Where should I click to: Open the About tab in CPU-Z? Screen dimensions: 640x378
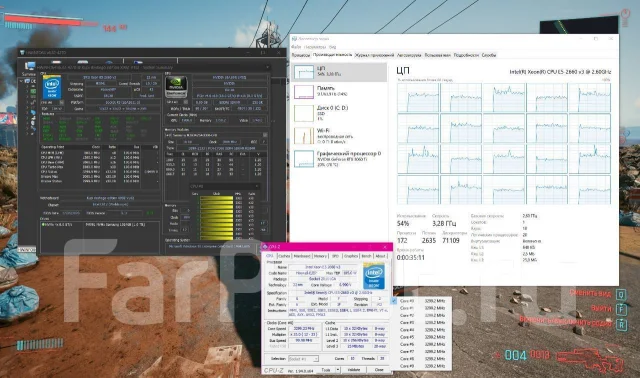click(x=380, y=256)
